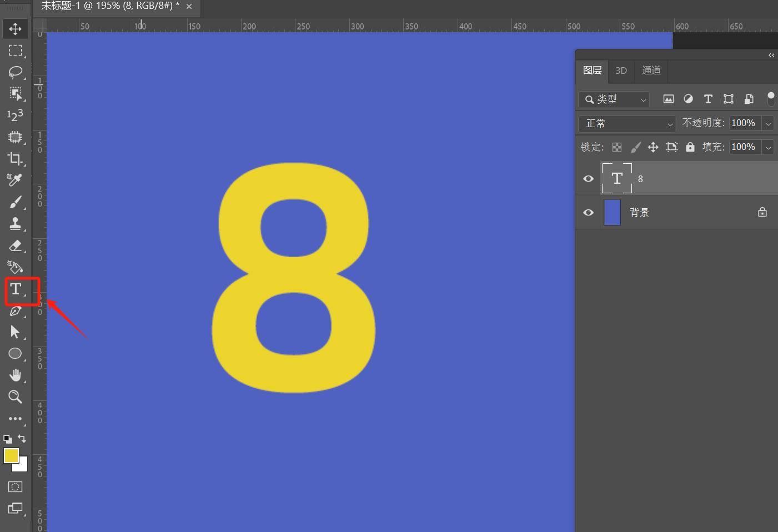Choose the Zoom tool
778x532 pixels.
tap(15, 397)
